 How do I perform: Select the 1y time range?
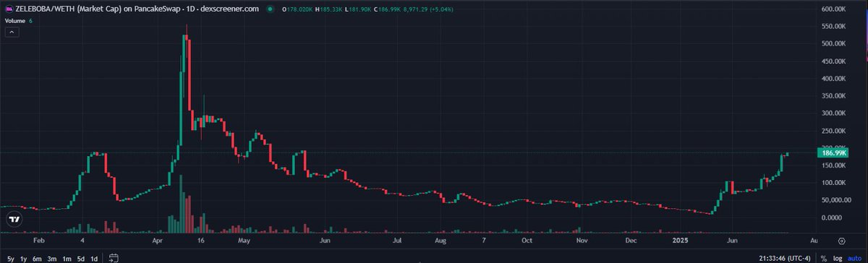23,258
